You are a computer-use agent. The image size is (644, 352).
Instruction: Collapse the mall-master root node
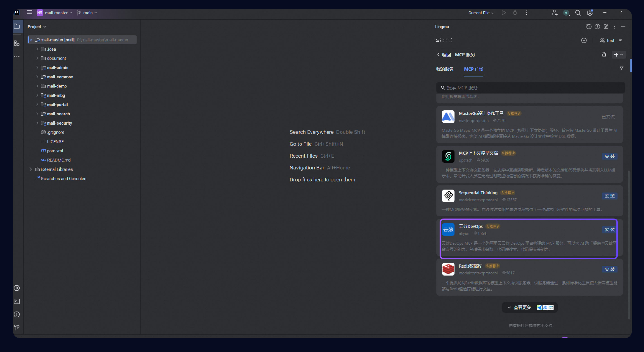click(31, 40)
